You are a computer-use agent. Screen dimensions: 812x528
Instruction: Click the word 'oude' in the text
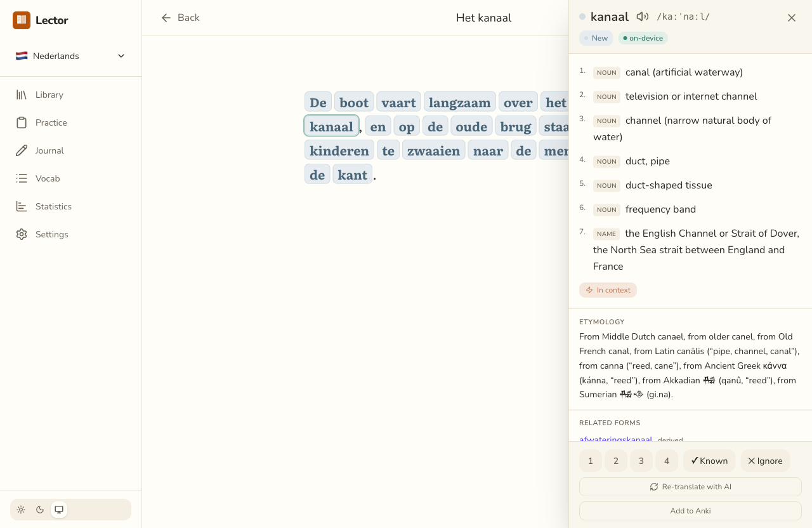pyautogui.click(x=471, y=126)
